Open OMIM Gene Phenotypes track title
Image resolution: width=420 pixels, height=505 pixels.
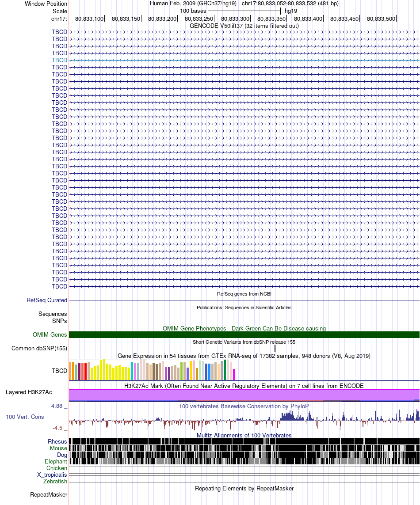(244, 329)
